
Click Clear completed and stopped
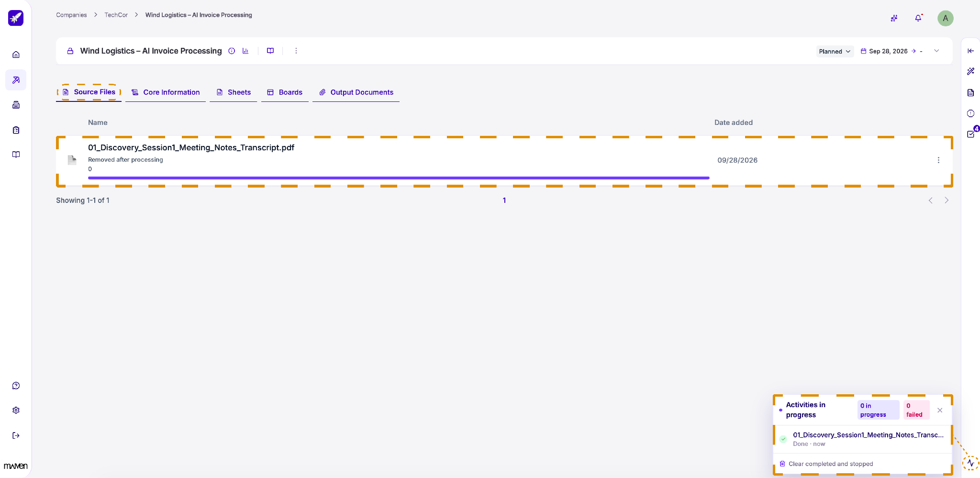[826, 464]
